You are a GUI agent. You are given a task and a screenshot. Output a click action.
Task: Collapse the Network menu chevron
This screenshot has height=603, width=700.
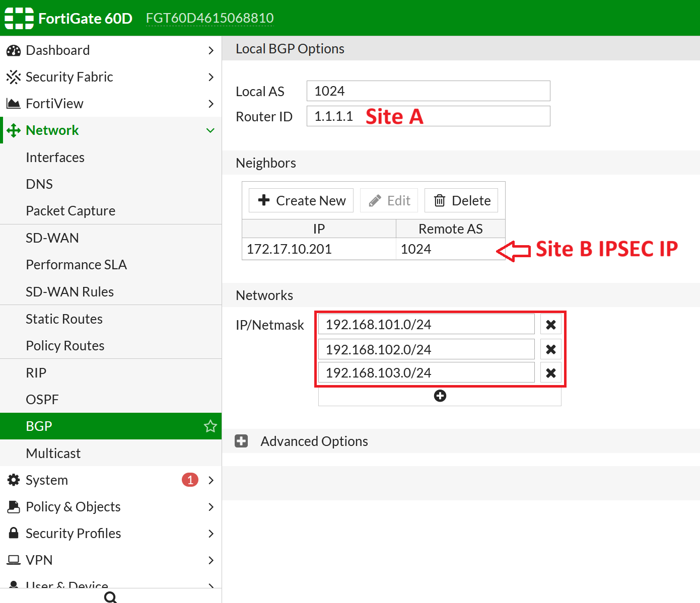point(211,130)
